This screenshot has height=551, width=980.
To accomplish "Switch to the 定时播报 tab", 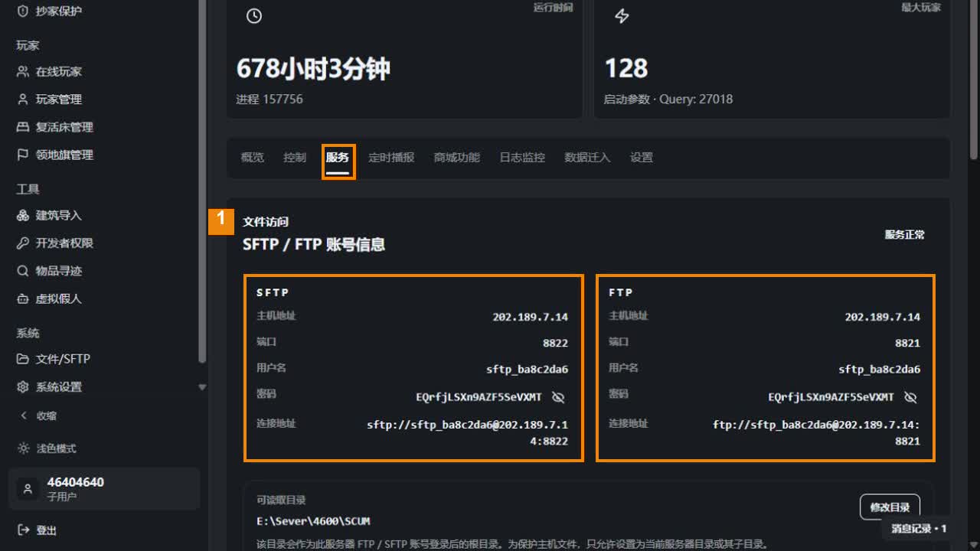I will pos(391,158).
